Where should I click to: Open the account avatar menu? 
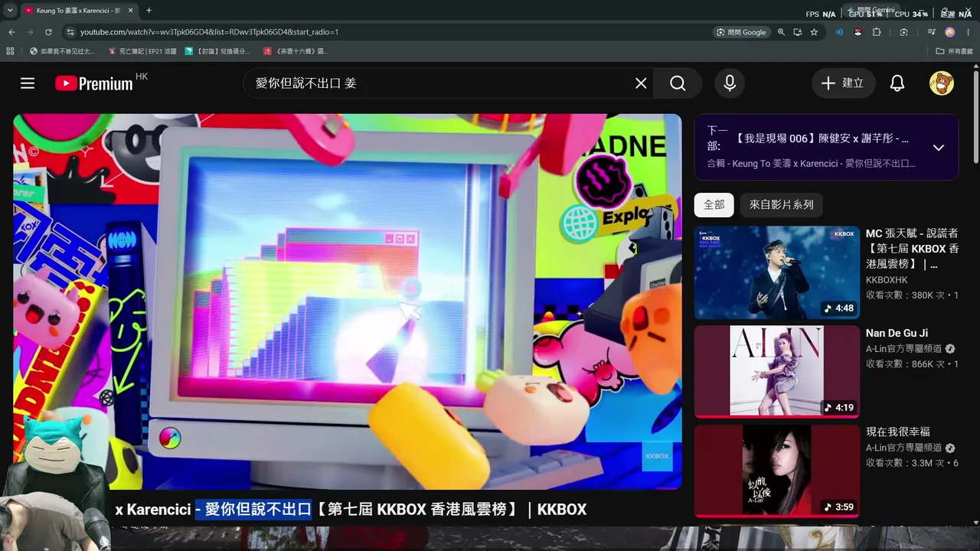coord(942,83)
